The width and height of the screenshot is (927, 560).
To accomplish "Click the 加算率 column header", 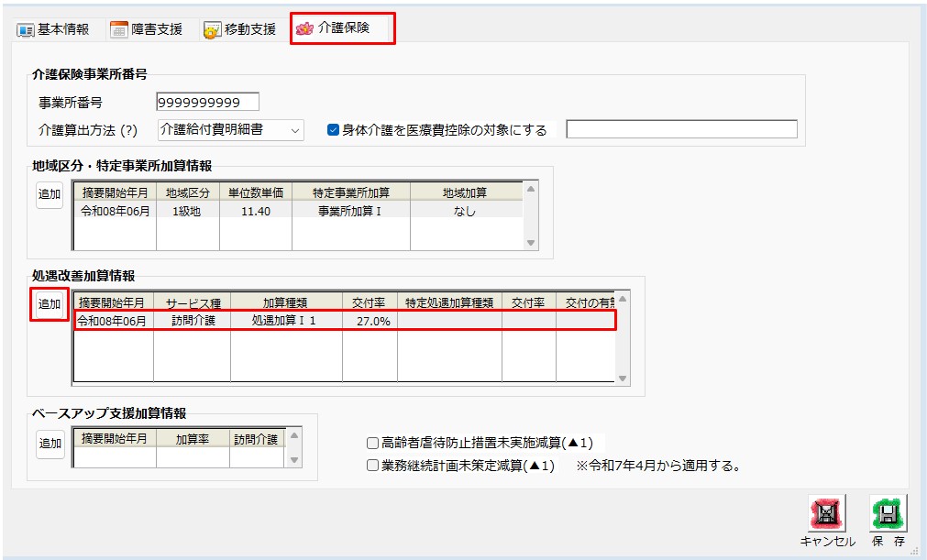I will click(x=193, y=438).
